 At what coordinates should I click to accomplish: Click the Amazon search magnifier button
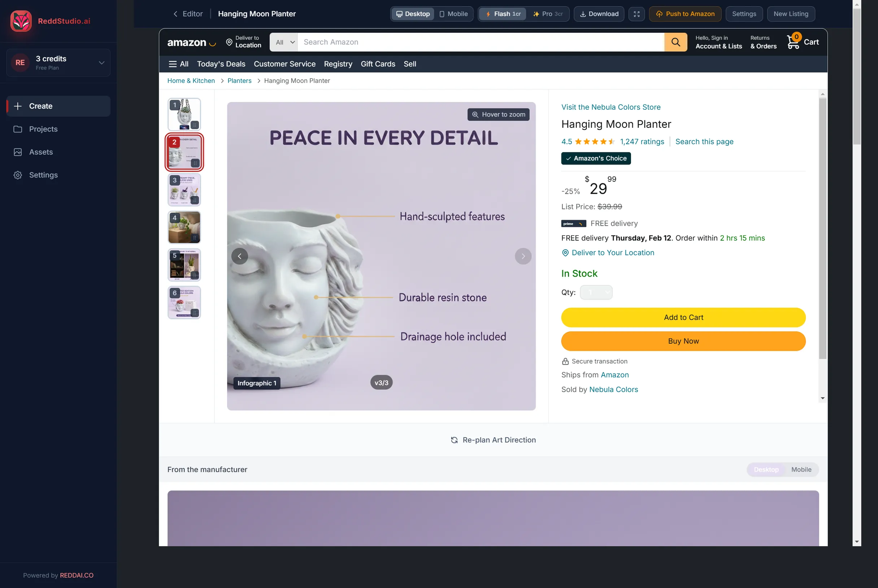(675, 42)
